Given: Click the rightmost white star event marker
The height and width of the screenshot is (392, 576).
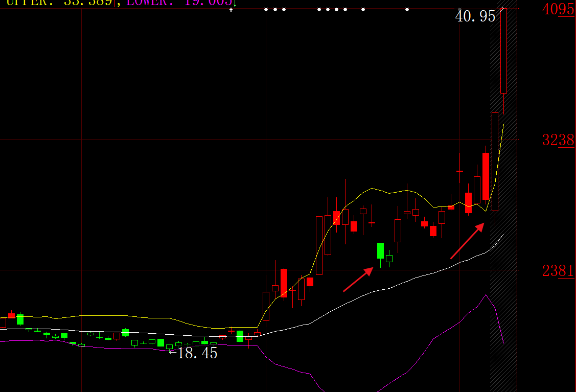Looking at the screenshot, I should [x=407, y=10].
